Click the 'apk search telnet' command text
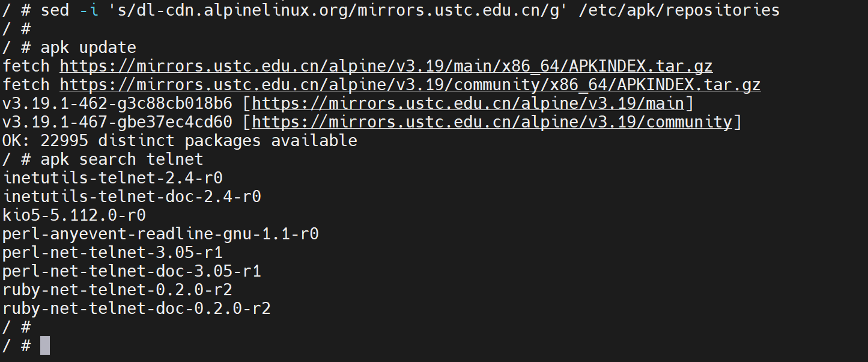Image resolution: width=868 pixels, height=362 pixels. (122, 159)
